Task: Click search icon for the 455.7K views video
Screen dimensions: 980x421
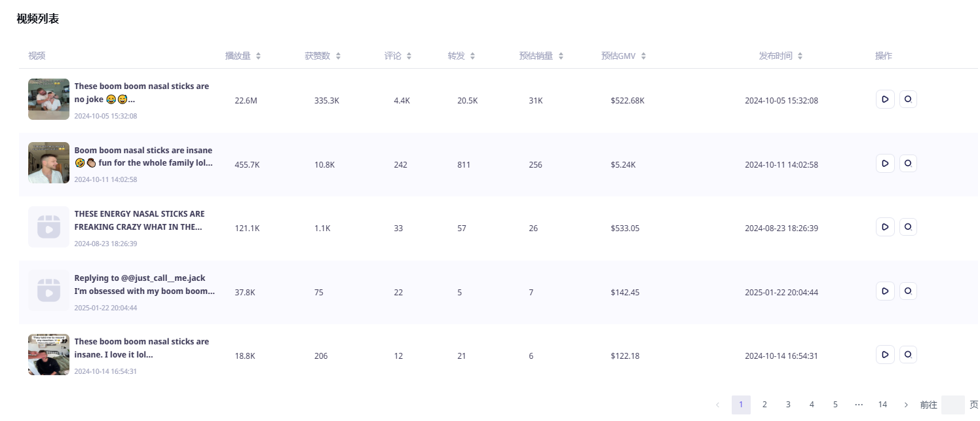Action: coord(907,164)
